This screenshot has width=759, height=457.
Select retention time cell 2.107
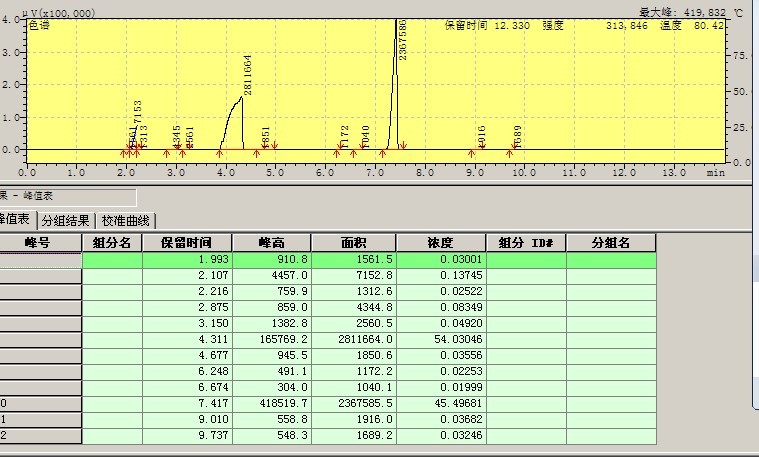(x=187, y=275)
